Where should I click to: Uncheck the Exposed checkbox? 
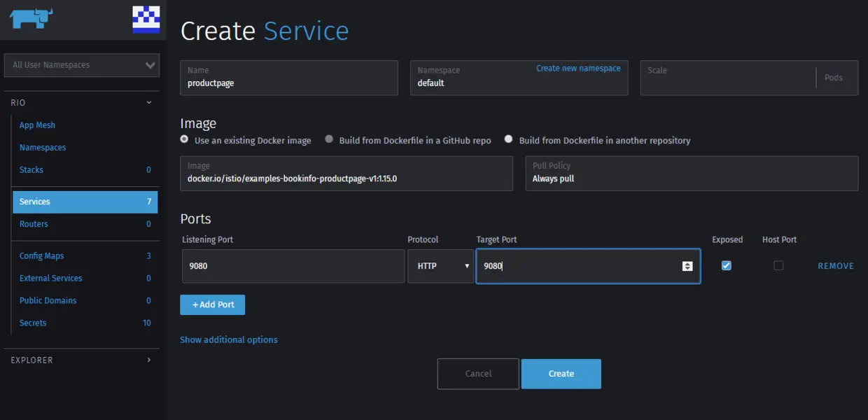tap(727, 265)
